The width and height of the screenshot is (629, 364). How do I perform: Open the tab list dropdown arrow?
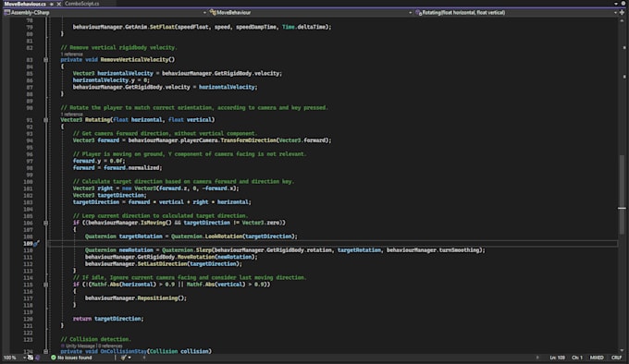[616, 4]
